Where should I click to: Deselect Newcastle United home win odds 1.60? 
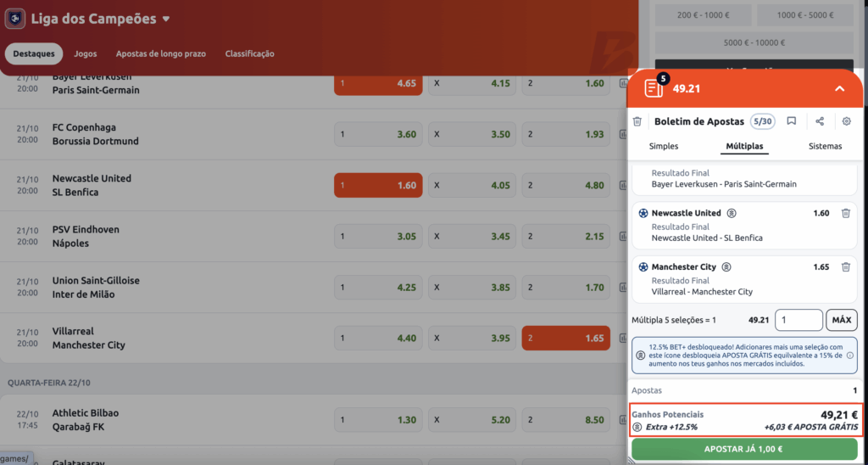(x=378, y=185)
